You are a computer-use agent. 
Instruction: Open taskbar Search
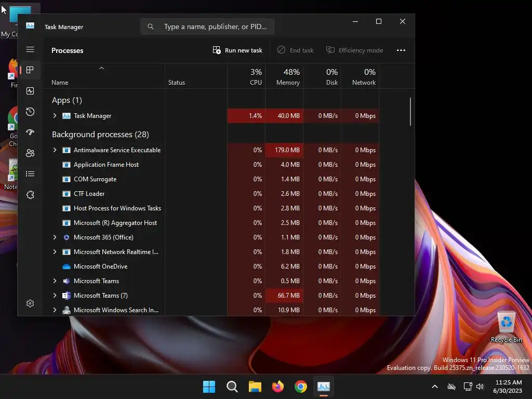(232, 387)
